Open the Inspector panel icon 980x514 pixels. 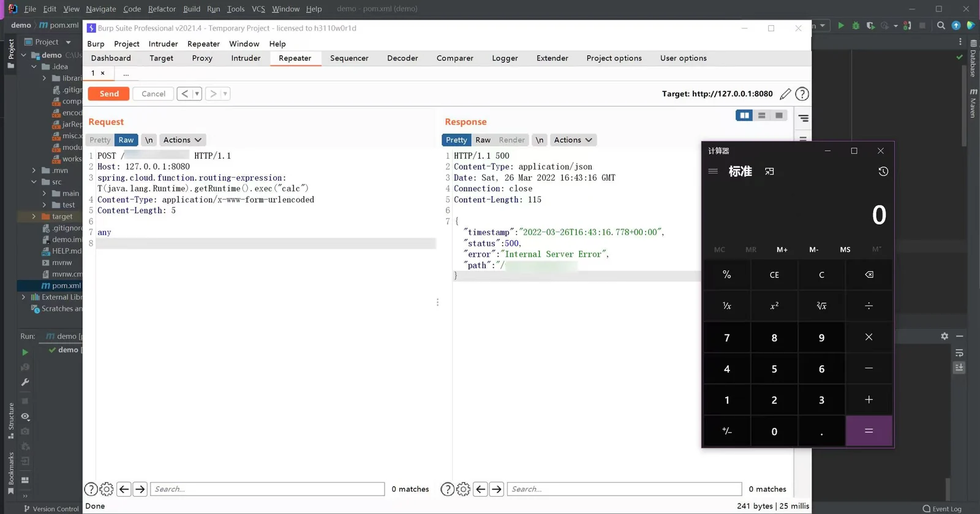(803, 118)
